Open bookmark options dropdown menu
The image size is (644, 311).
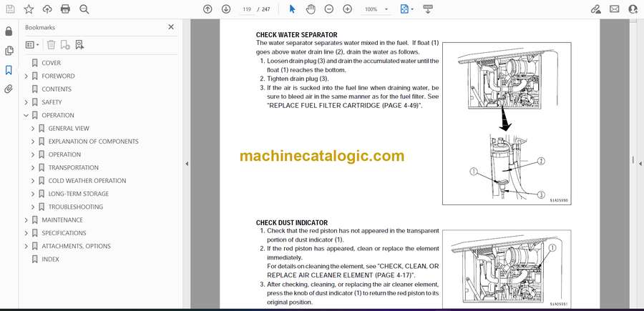[32, 45]
